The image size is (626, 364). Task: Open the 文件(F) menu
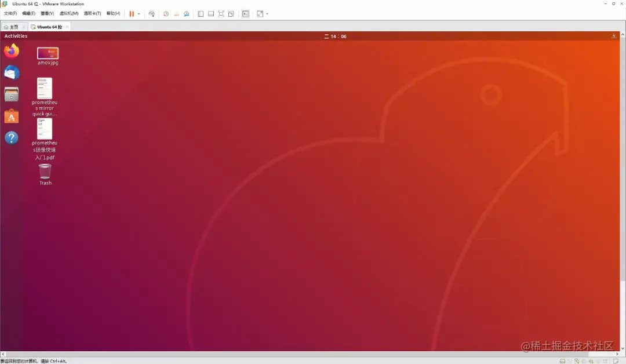pos(10,13)
